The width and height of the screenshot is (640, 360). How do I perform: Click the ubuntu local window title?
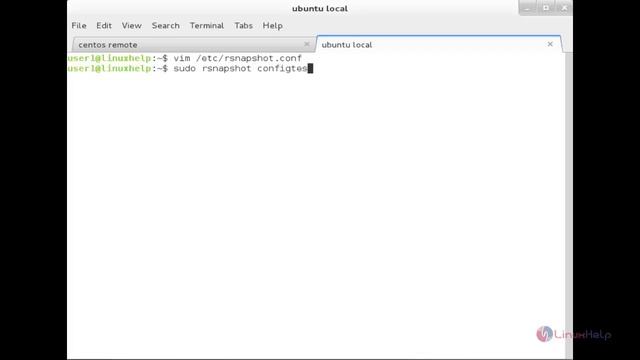320,9
